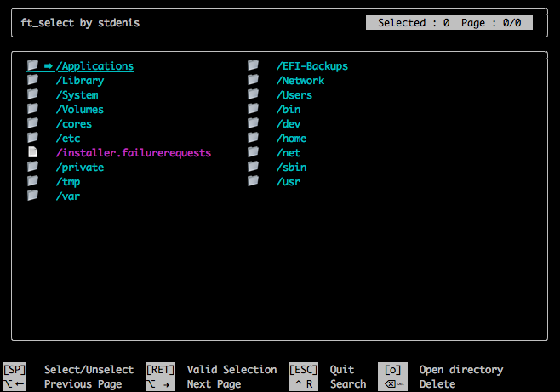This screenshot has height=392, width=560.
Task: Click the folder icon beside /usr
Action: (253, 180)
